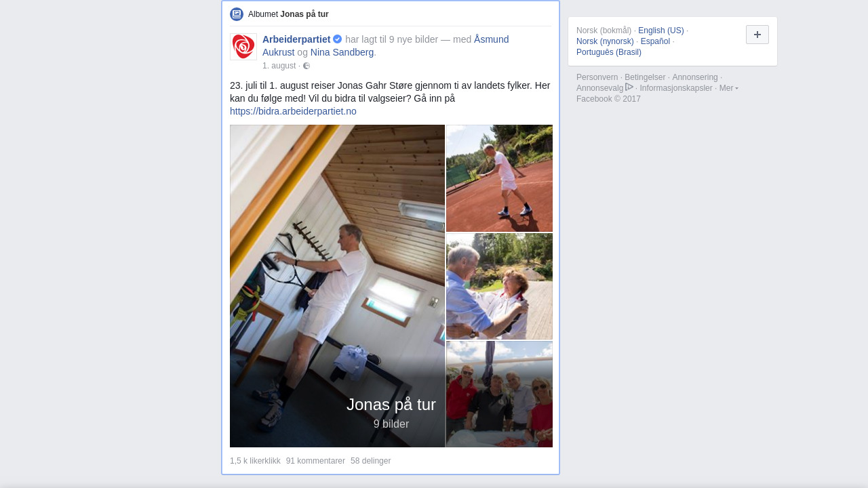Viewport: 868px width, 488px height.
Task: Open the bidra.arbeiderpartiet.no link
Action: tap(293, 111)
